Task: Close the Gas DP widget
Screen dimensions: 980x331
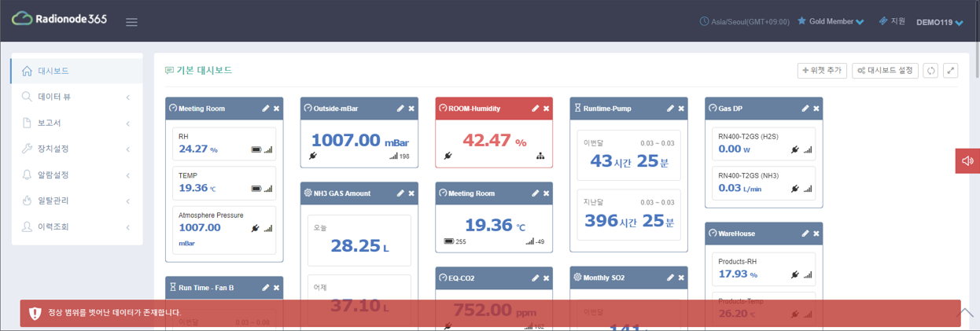Action: 816,108
